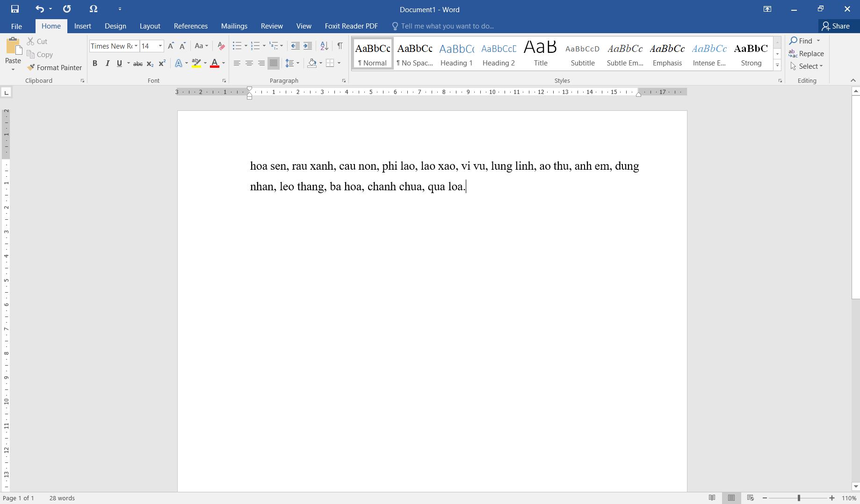
Task: Decrease the paragraph indent
Action: click(295, 46)
